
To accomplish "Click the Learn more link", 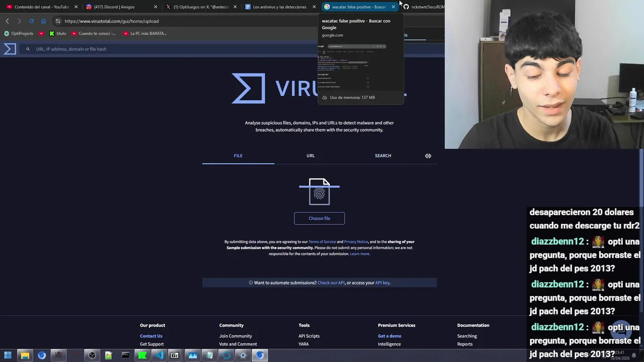I will tap(360, 254).
